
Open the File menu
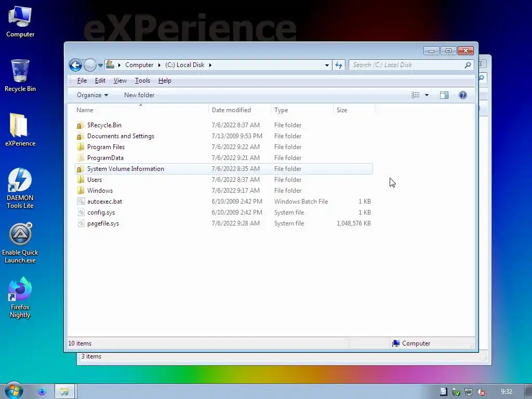coord(82,81)
